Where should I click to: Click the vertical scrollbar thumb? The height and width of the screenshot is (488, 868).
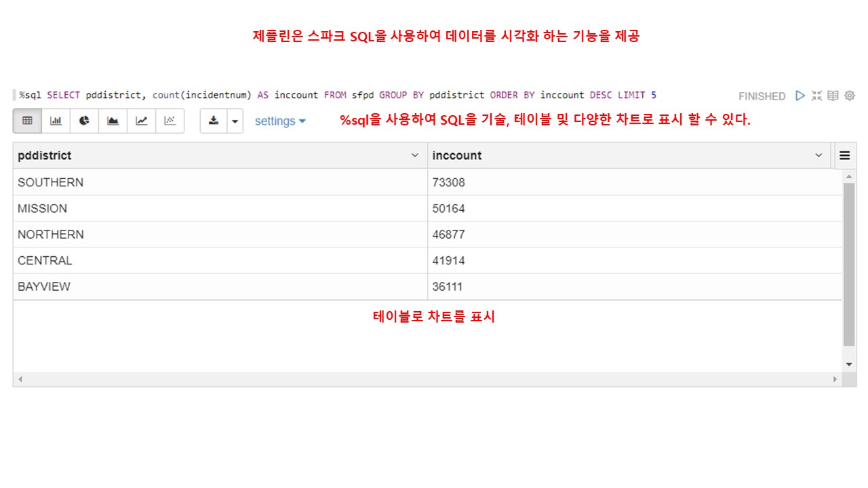pos(849,264)
